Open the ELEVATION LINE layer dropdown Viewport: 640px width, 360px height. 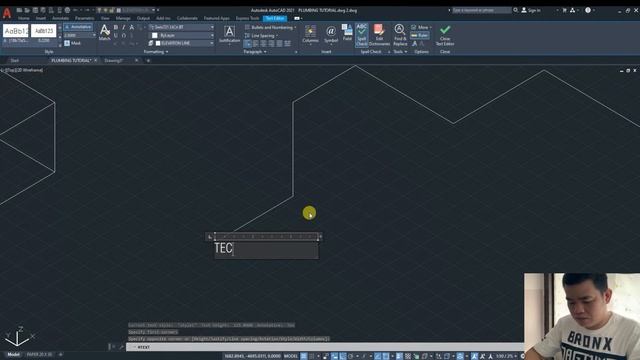212,43
